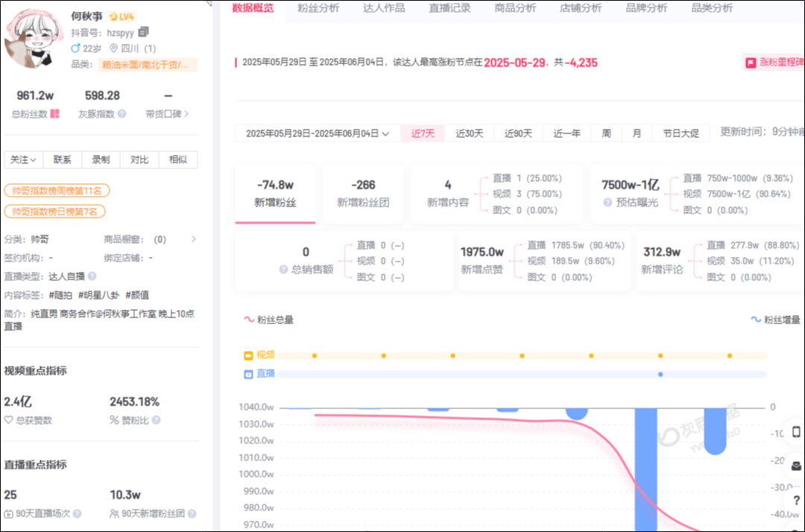This screenshot has height=532, width=805.
Task: Expand the 商品橱窗 arrow
Action: (x=194, y=239)
